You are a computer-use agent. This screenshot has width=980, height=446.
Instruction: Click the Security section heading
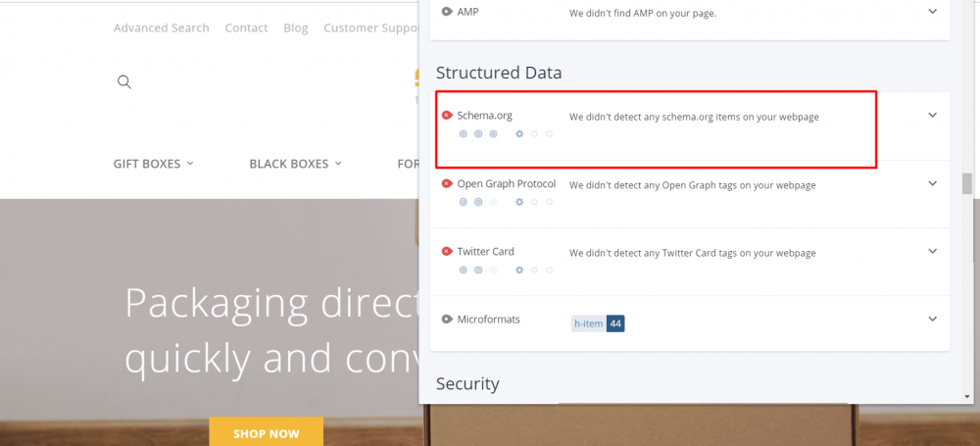pyautogui.click(x=467, y=383)
